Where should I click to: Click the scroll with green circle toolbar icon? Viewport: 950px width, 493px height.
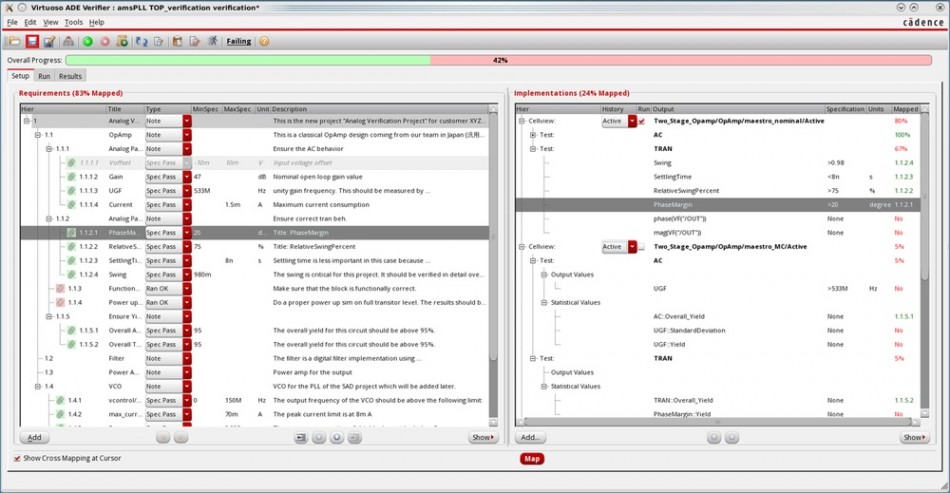[x=122, y=42]
